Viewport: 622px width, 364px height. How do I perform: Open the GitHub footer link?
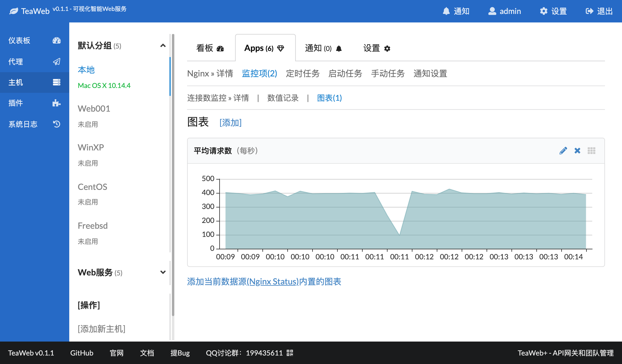82,353
